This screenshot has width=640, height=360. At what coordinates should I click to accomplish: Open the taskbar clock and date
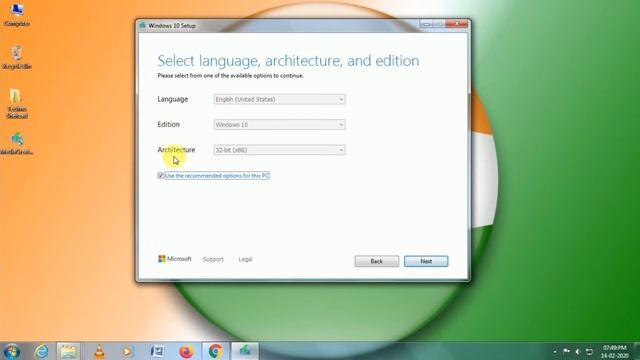point(614,351)
